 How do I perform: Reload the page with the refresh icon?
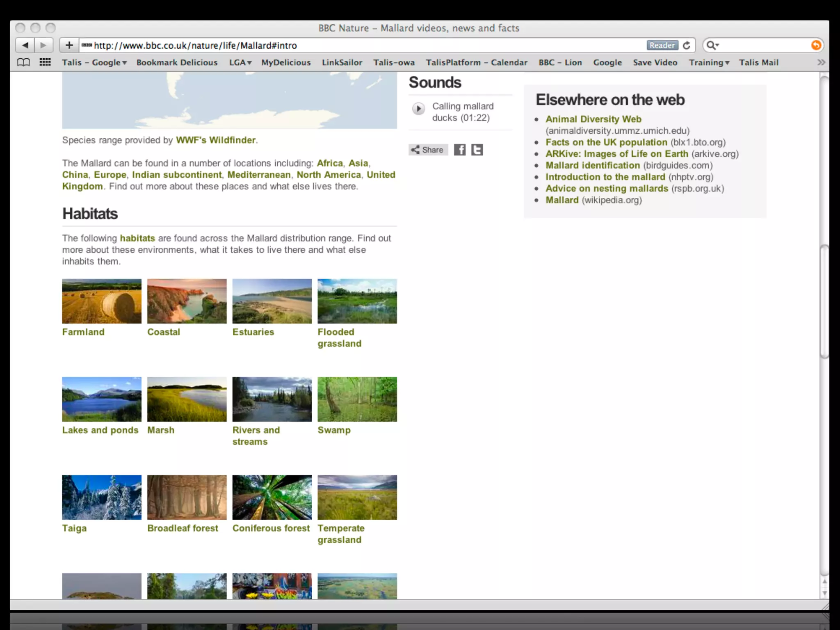pyautogui.click(x=687, y=45)
